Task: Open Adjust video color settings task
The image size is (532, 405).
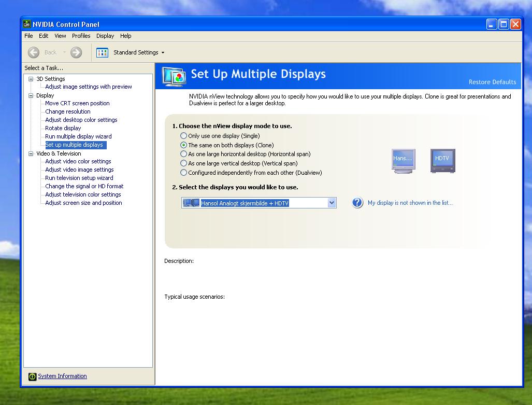Action: (78, 161)
